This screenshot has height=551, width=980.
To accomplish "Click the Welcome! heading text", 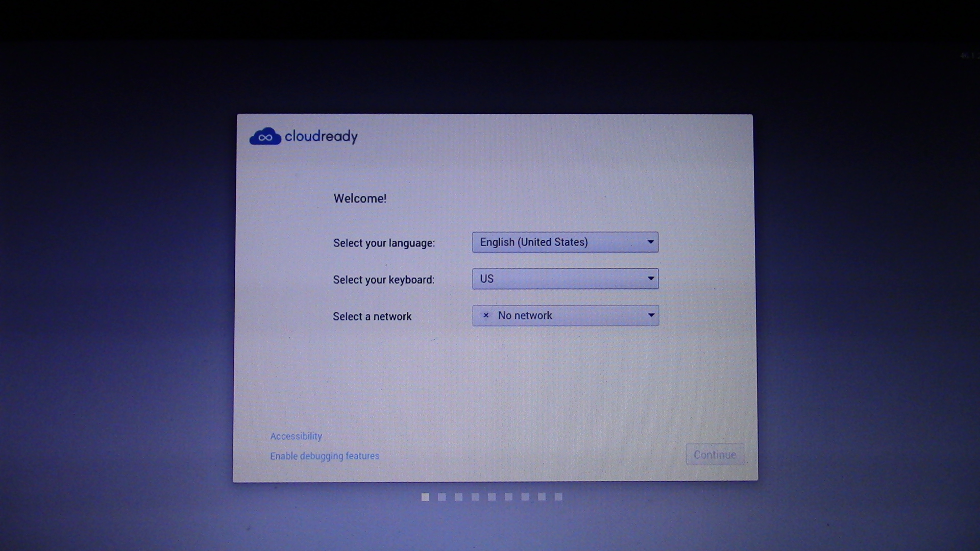I will 360,198.
